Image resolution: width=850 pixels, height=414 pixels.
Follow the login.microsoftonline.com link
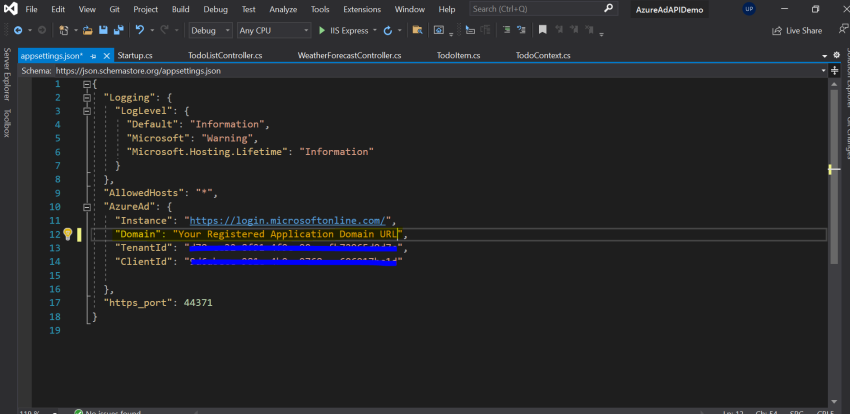pos(290,220)
